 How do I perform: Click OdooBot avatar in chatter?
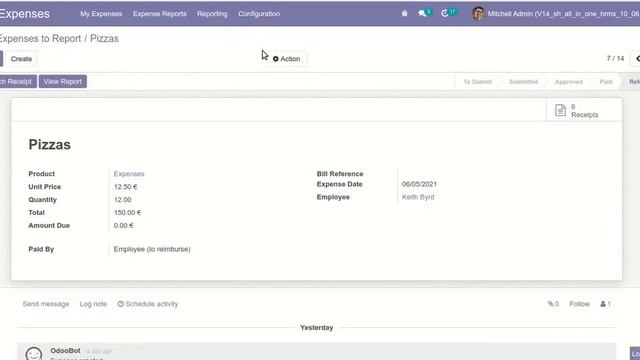pos(33,353)
